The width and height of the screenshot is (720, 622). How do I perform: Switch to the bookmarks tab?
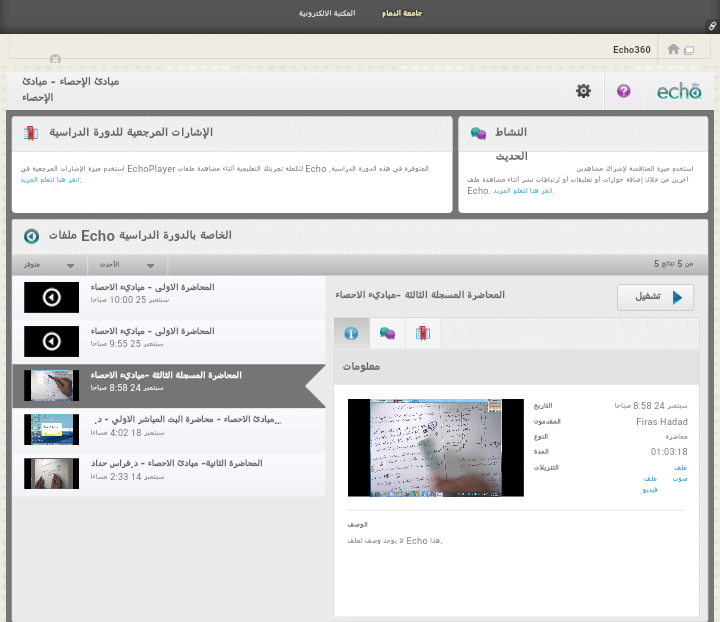coord(422,333)
